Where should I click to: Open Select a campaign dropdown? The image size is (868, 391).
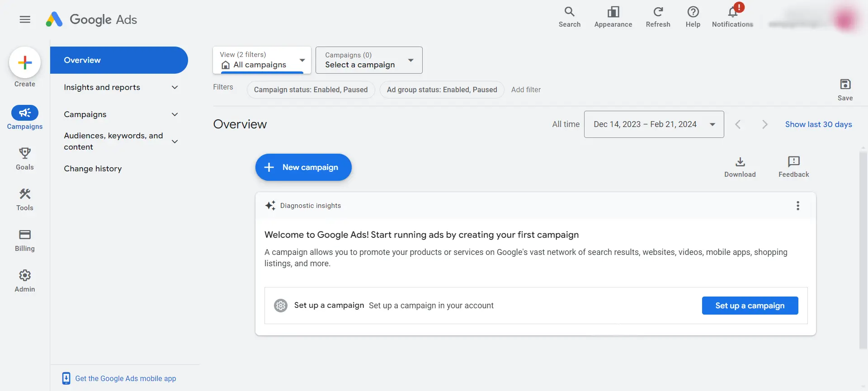point(369,60)
